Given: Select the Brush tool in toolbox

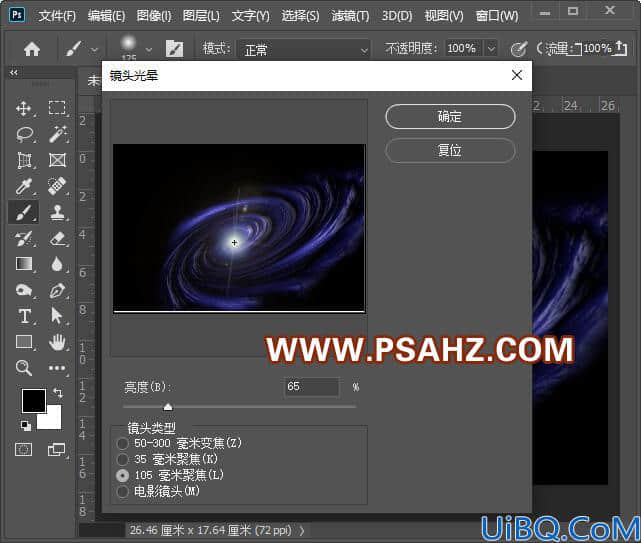Looking at the screenshot, I should tap(24, 212).
